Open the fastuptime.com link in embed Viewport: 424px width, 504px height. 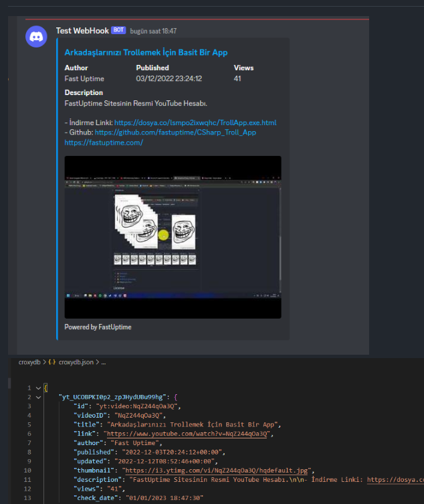[x=104, y=143]
